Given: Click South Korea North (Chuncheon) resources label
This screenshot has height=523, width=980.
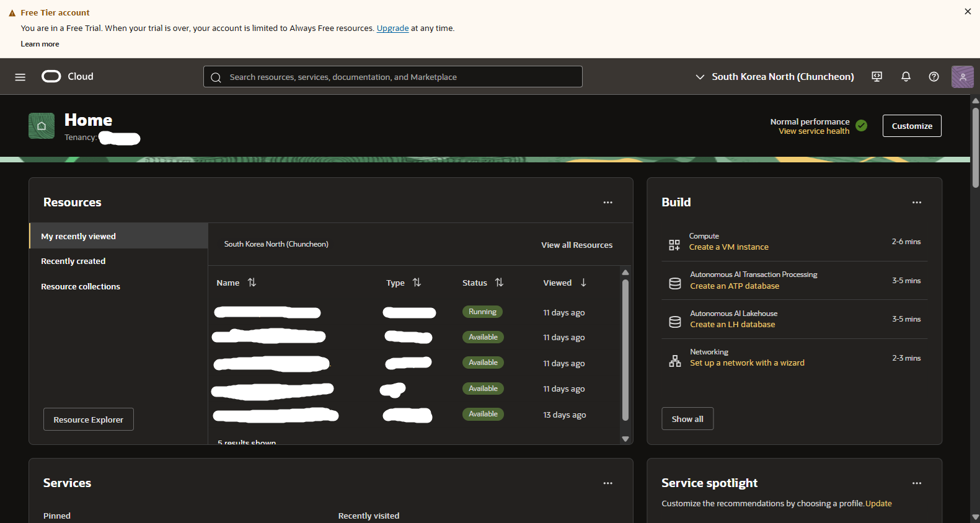Looking at the screenshot, I should (x=276, y=244).
